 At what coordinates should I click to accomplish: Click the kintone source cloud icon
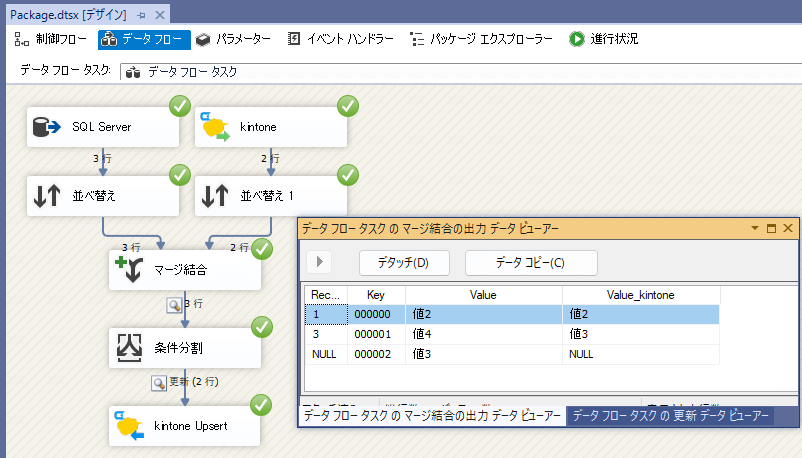(216, 127)
